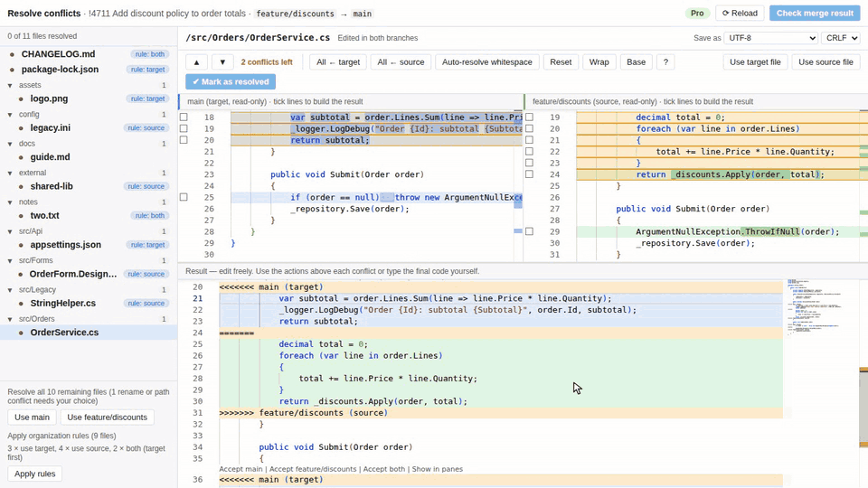Click Accept feature/discounts link
868x488 pixels.
(313, 469)
